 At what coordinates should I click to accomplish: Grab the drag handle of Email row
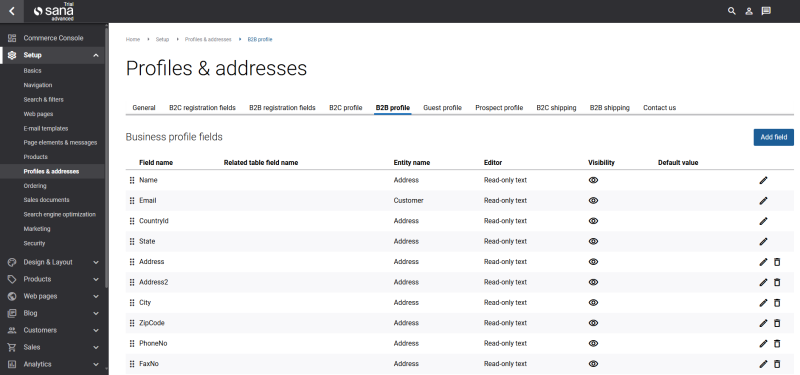pos(132,201)
